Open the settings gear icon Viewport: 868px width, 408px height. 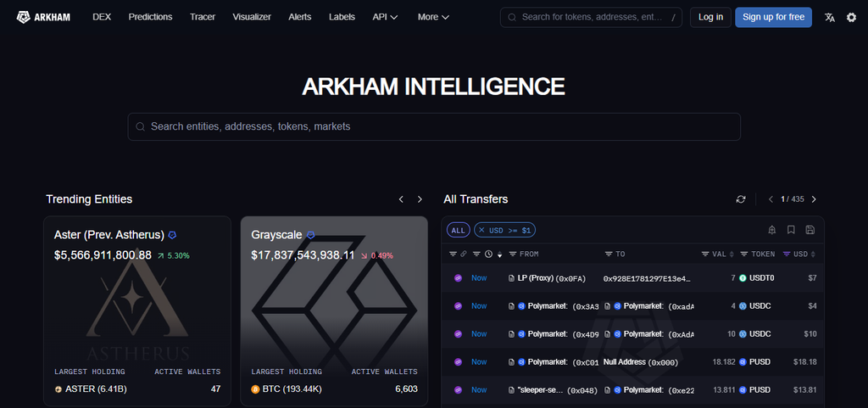click(x=851, y=17)
